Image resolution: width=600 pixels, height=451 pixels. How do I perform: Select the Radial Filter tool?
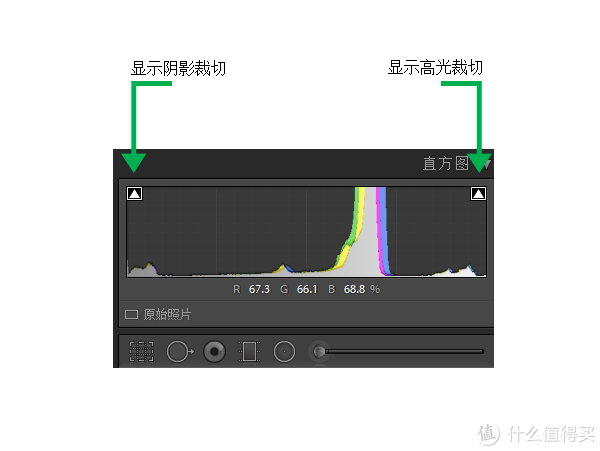coord(284,351)
